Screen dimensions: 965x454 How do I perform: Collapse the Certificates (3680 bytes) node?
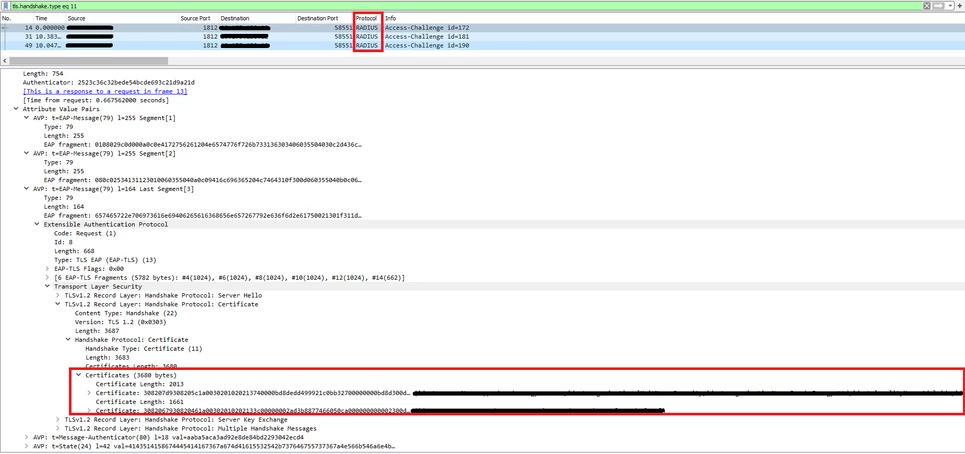pos(79,375)
